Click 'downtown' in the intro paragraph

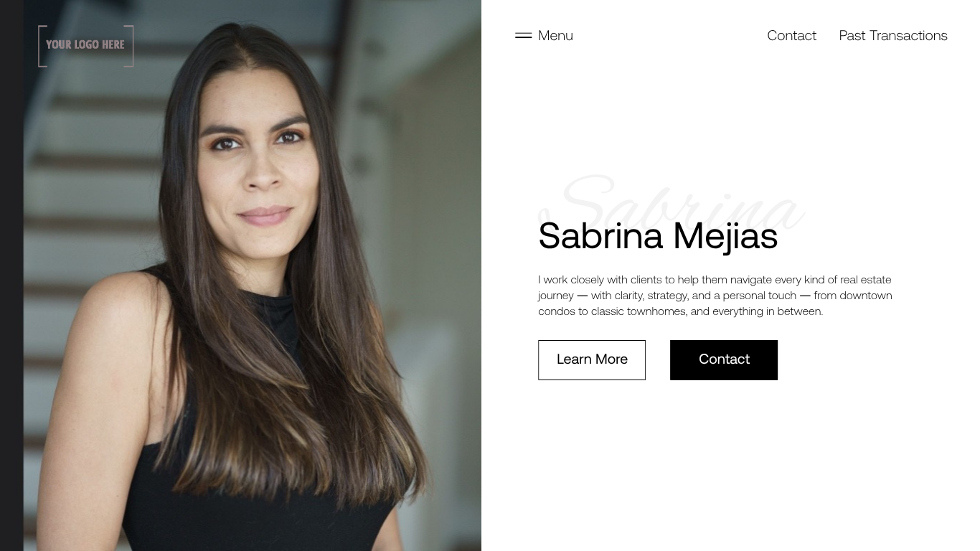(866, 296)
